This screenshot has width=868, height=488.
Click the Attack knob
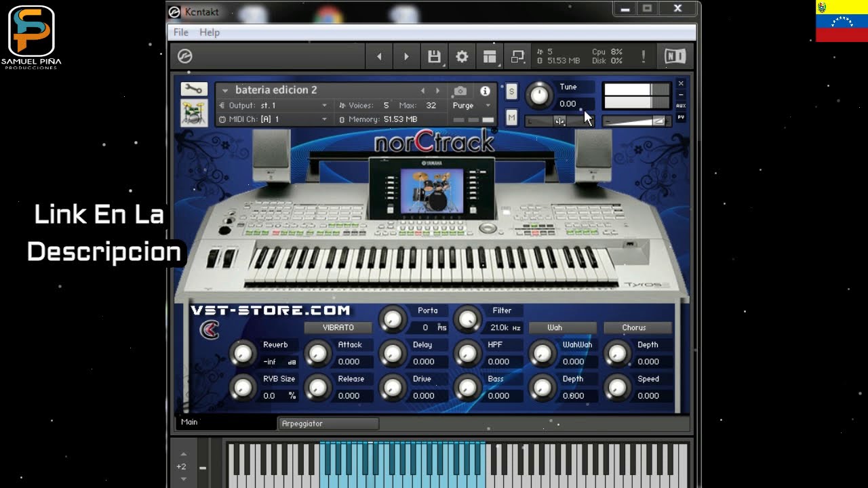(x=317, y=353)
